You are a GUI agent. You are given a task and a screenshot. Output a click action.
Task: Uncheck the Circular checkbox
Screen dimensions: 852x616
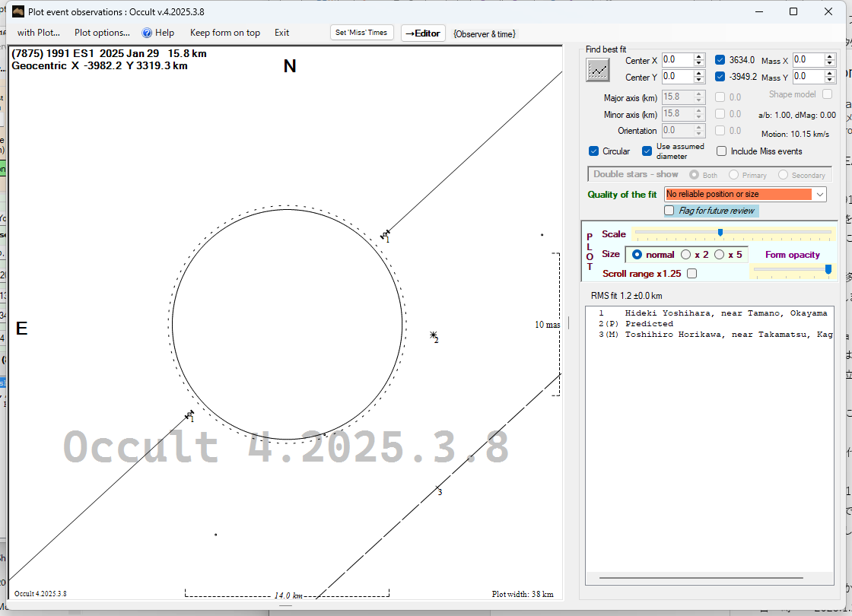[594, 151]
